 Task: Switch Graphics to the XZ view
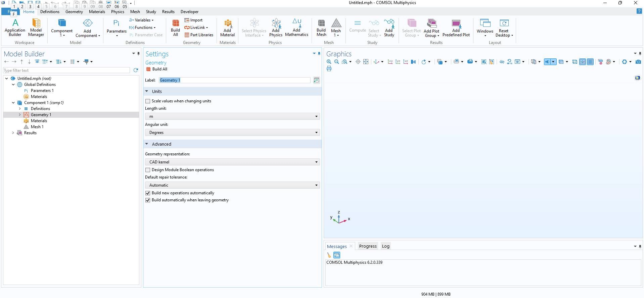(x=406, y=62)
